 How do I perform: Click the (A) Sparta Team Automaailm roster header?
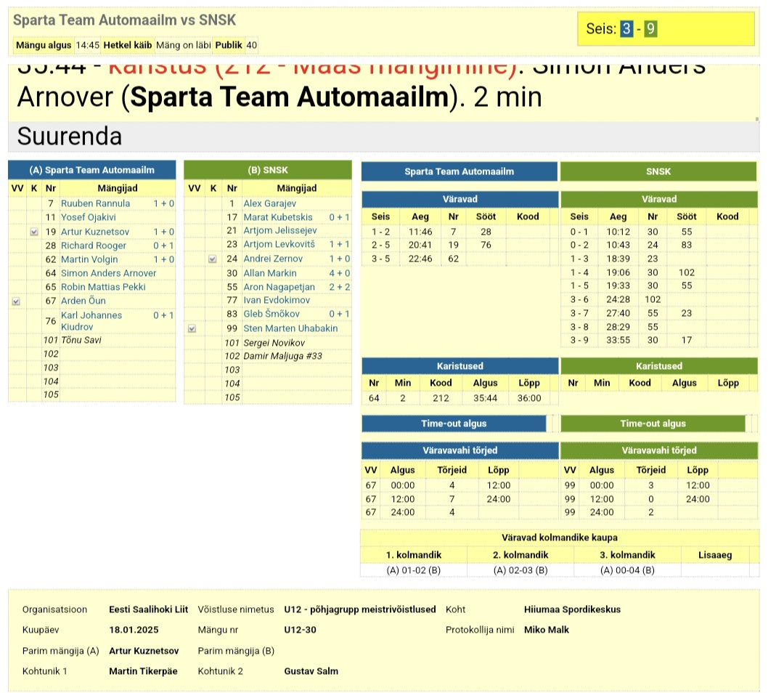click(x=92, y=170)
